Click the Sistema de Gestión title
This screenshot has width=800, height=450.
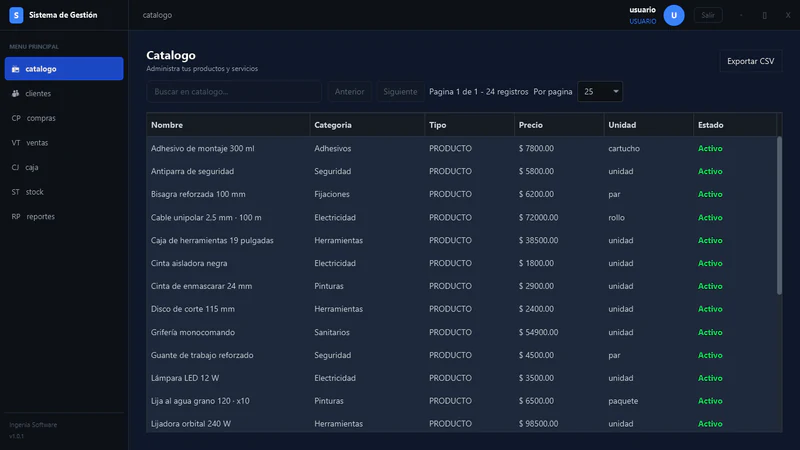tap(63, 15)
